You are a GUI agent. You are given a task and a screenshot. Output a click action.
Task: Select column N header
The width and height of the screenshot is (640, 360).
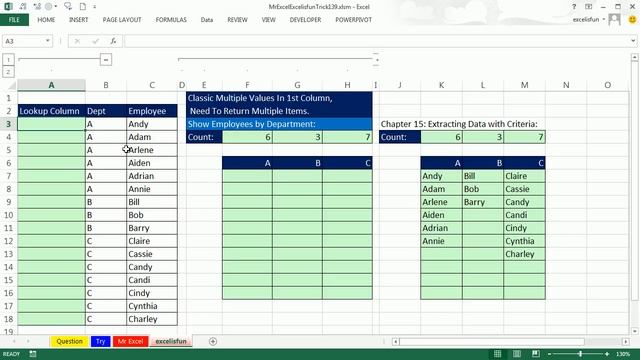pyautogui.click(x=566, y=85)
